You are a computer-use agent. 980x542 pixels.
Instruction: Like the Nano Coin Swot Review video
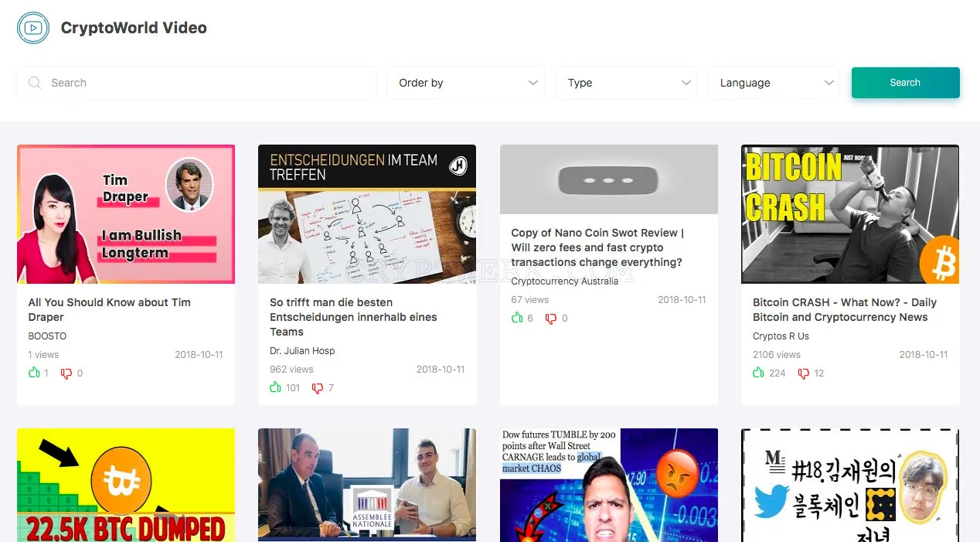517,318
